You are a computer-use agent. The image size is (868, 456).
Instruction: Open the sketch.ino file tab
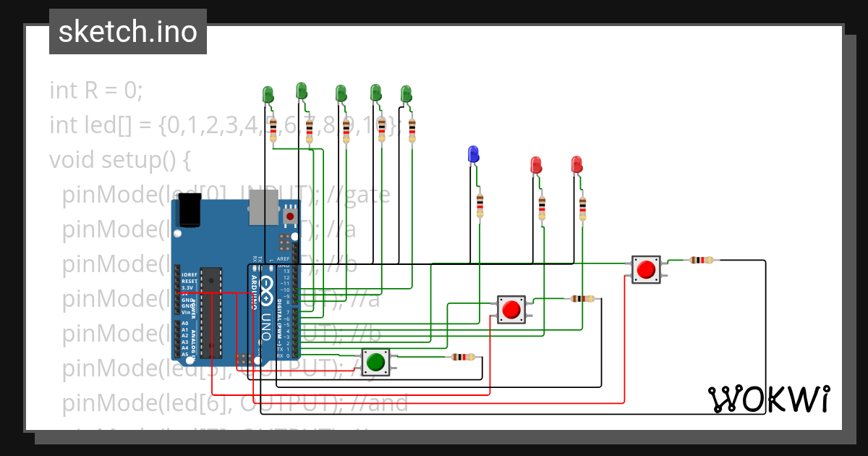(128, 32)
